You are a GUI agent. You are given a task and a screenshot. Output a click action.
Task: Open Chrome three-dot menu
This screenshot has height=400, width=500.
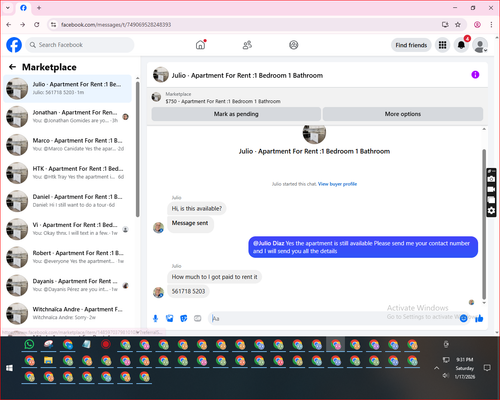pyautogui.click(x=491, y=25)
